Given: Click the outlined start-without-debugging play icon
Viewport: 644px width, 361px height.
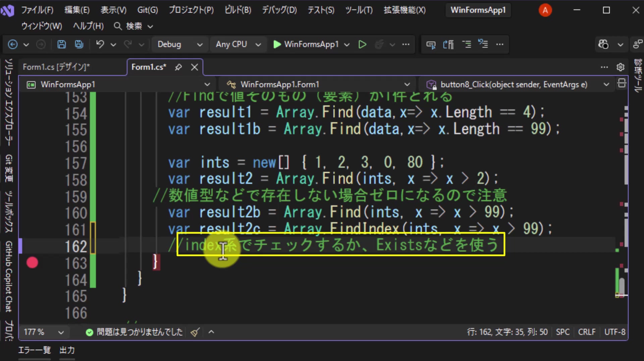Looking at the screenshot, I should (x=362, y=44).
